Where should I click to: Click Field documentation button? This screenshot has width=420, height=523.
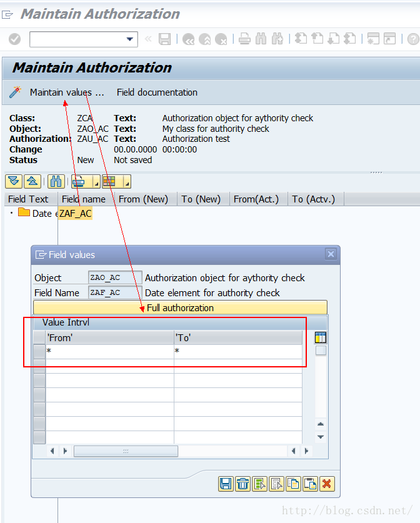click(157, 92)
